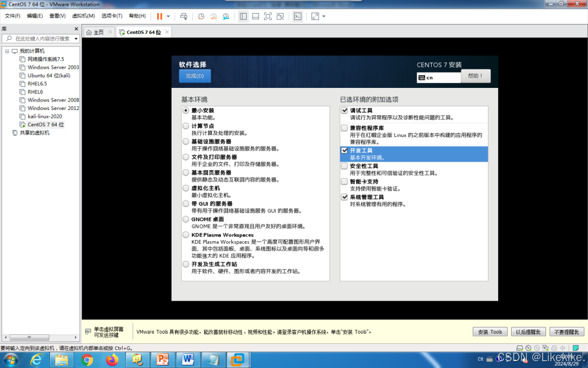This screenshot has width=588, height=368.
Task: Toggle the thumbnail bar view icon
Action: click(256, 16)
